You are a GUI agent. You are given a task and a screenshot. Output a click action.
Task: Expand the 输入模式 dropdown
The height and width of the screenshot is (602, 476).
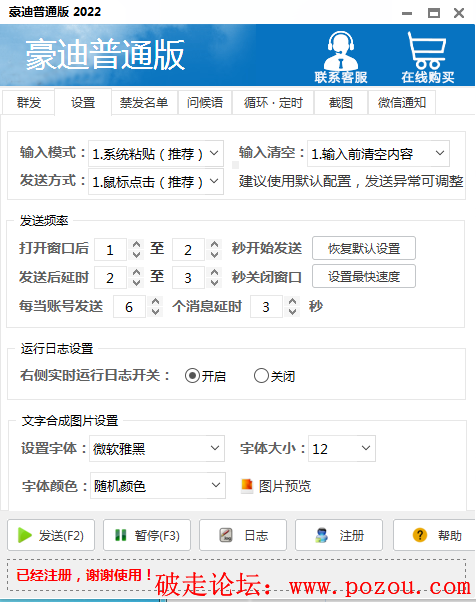[214, 153]
